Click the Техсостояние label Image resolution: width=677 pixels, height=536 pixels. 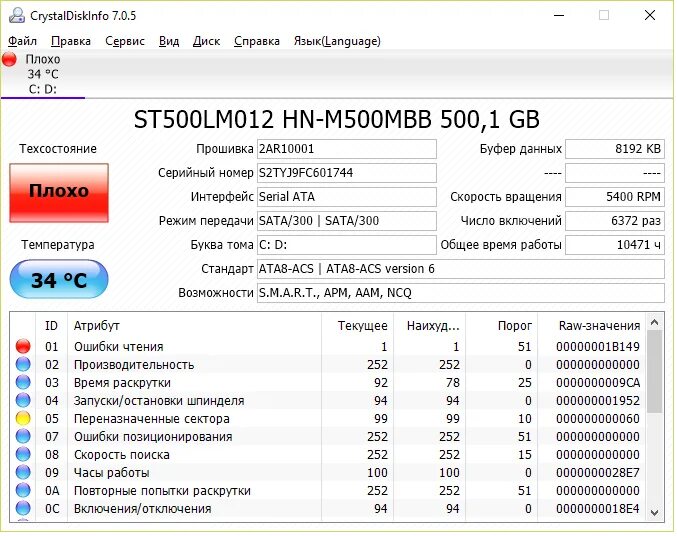(x=58, y=149)
